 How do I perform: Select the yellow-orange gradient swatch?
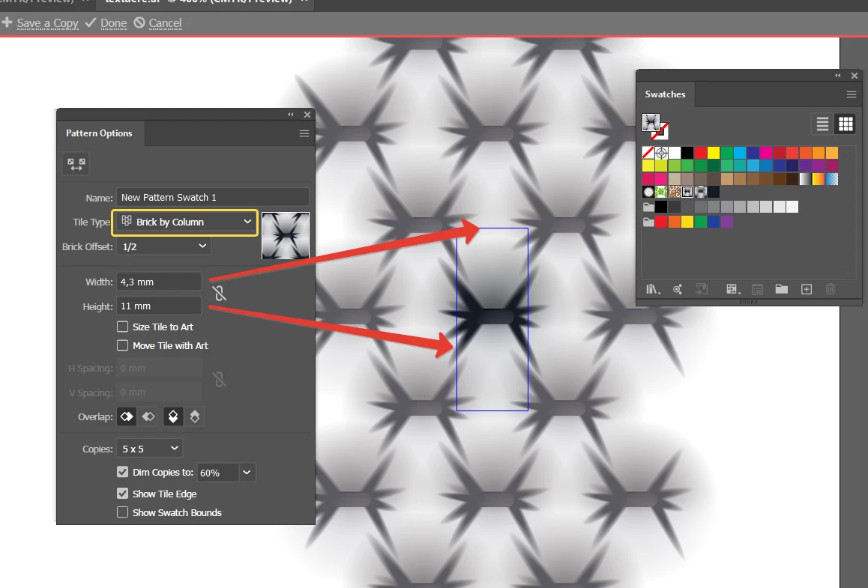point(819,179)
